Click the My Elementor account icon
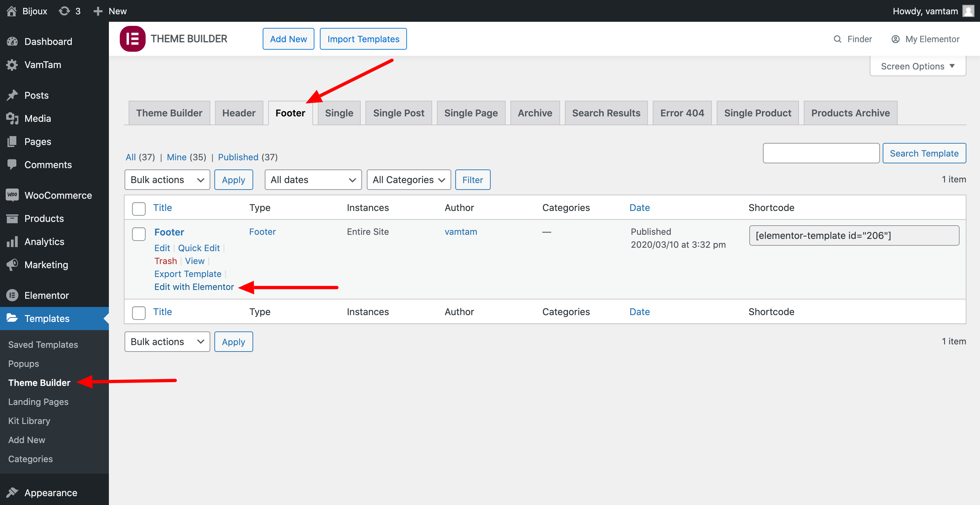 [x=895, y=39]
